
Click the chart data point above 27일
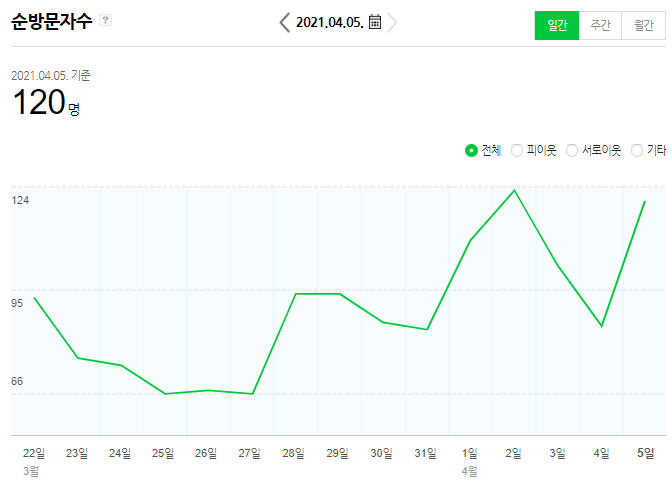(253, 394)
